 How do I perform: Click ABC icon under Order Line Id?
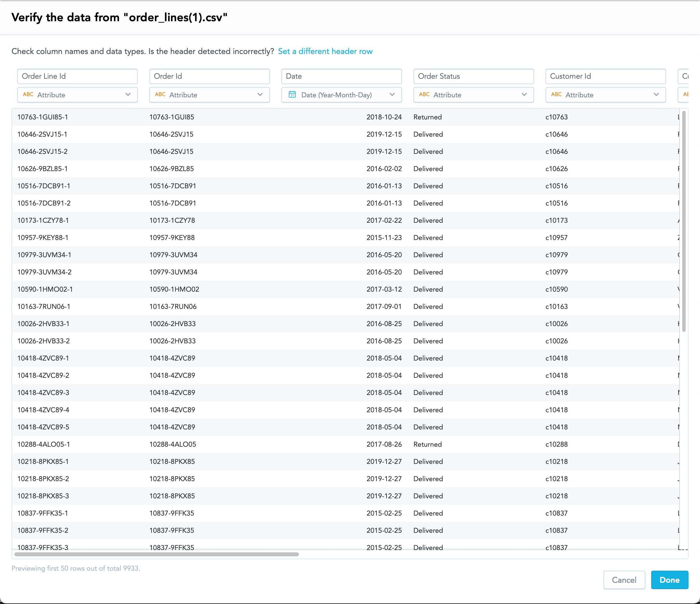[28, 94]
